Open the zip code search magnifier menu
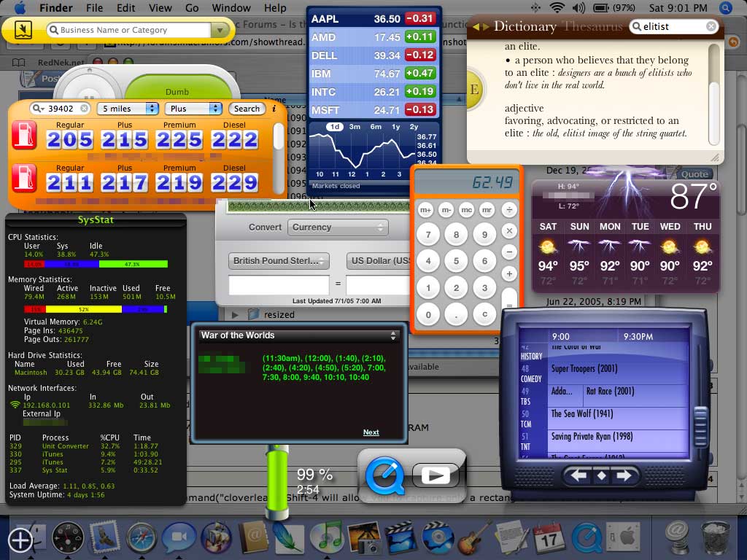This screenshot has height=560, width=747. click(38, 109)
